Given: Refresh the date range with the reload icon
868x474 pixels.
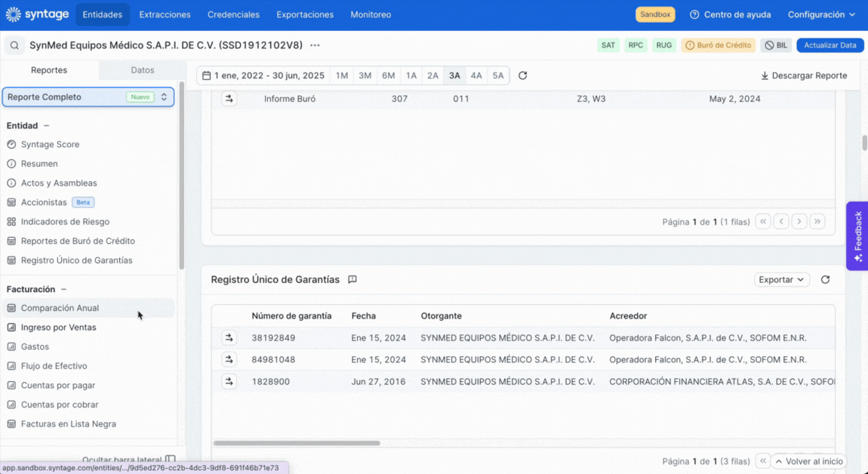Looking at the screenshot, I should pos(522,75).
